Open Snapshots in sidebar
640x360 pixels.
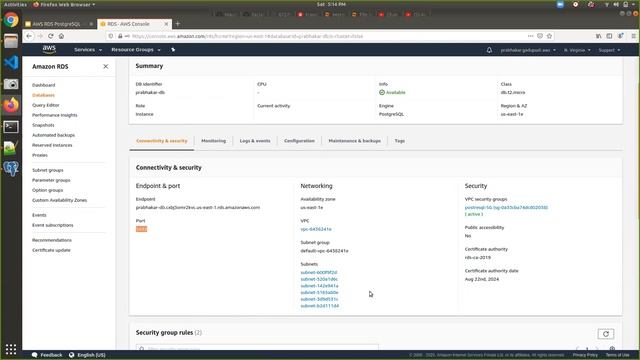click(43, 125)
